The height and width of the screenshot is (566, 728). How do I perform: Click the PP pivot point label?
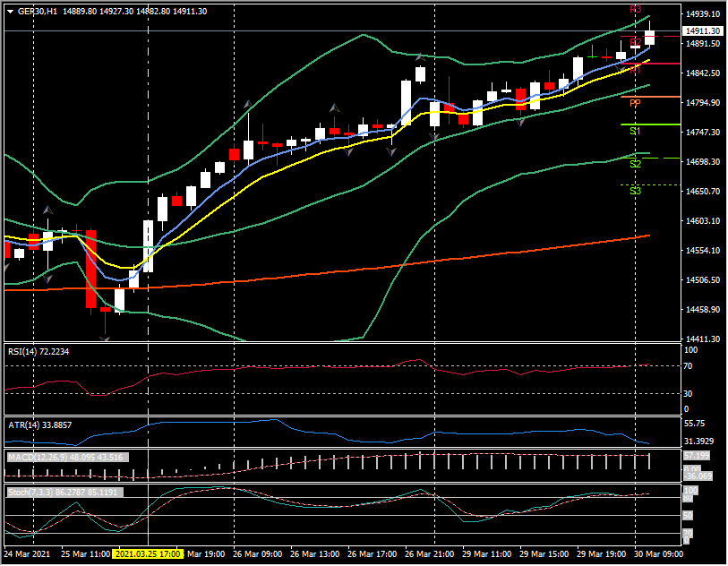point(635,104)
